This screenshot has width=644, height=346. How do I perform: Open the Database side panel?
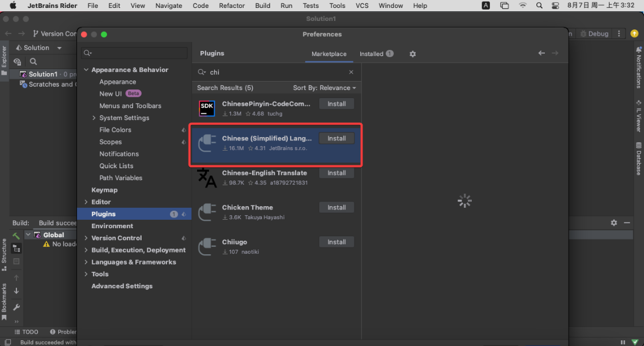pyautogui.click(x=639, y=159)
